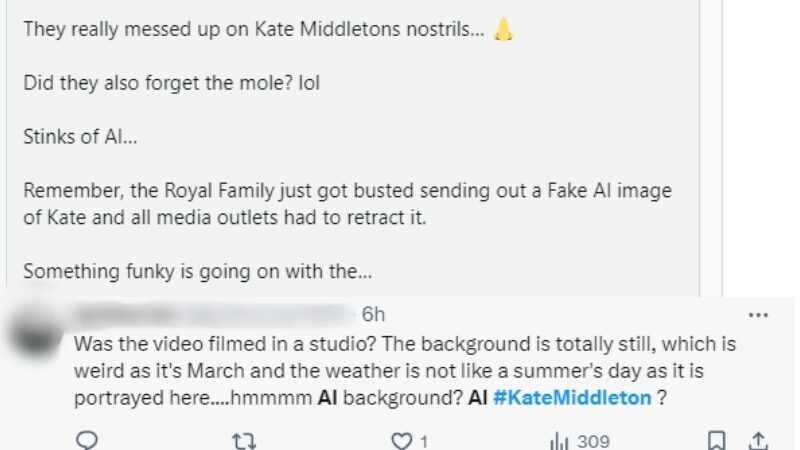Open the #KateMiddleton hashtag link
This screenshot has height=450, width=800.
pos(572,397)
